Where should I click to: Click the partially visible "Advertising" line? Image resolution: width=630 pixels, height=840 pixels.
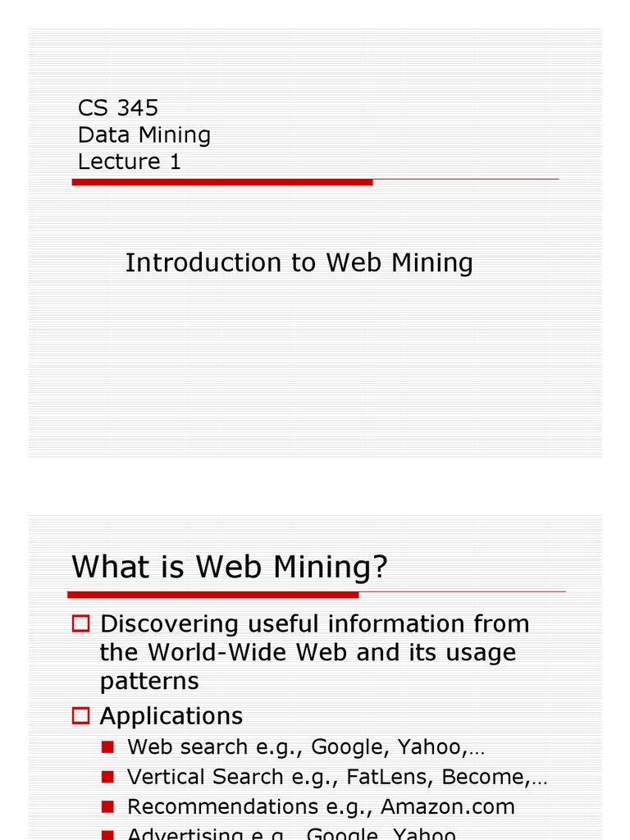coord(291,834)
